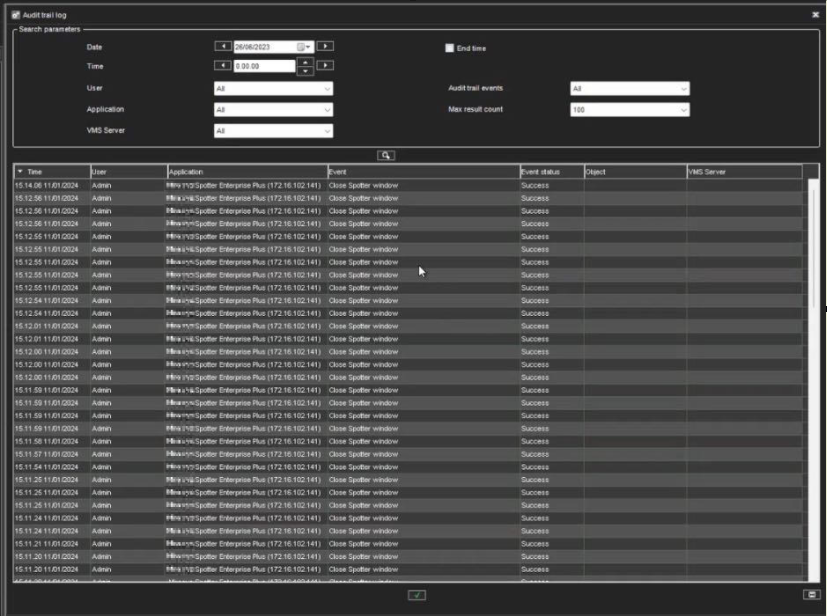The height and width of the screenshot is (616, 827).
Task: Select the row timed 15.11.21 11/01/2024
Action: point(410,544)
